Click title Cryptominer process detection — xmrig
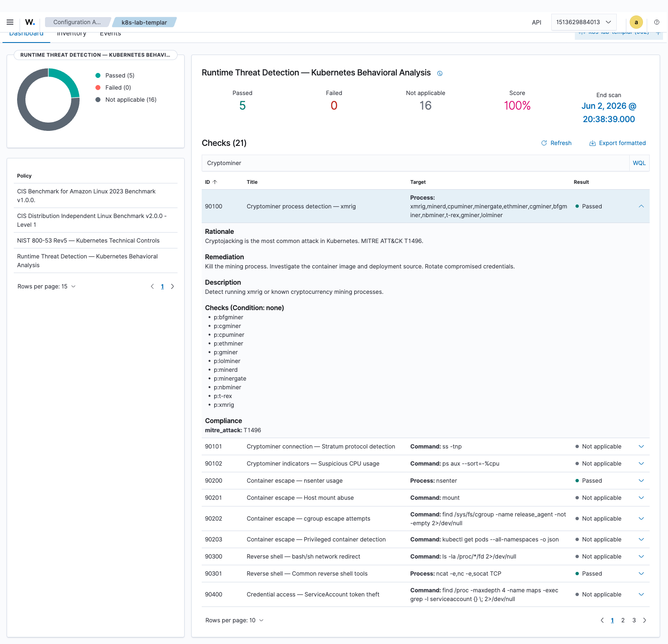This screenshot has height=644, width=668. pyautogui.click(x=301, y=206)
